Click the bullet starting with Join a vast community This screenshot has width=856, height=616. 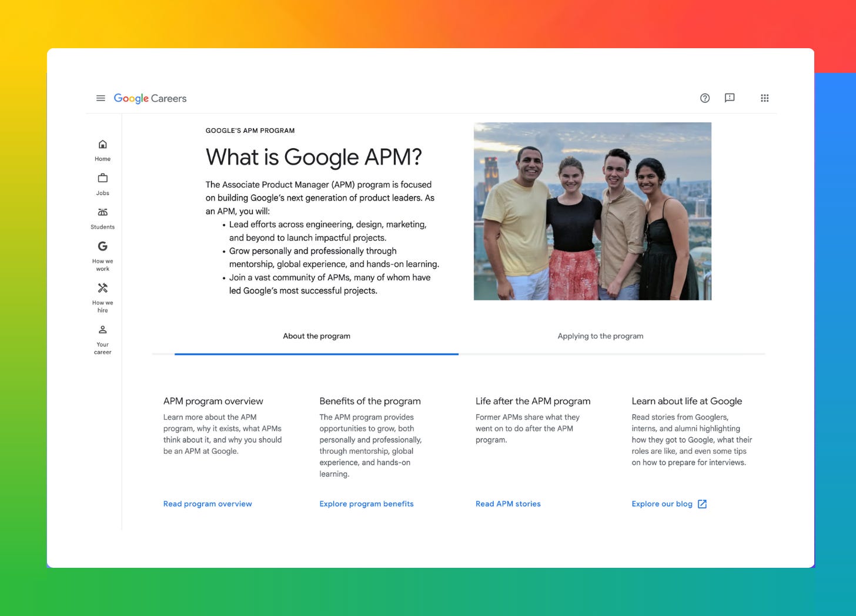(x=329, y=284)
